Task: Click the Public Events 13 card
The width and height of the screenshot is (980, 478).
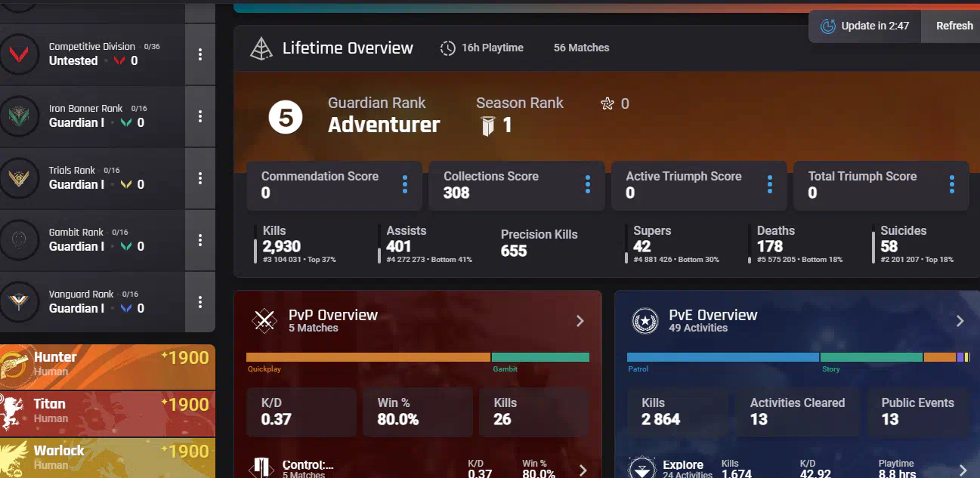Action: [x=918, y=412]
